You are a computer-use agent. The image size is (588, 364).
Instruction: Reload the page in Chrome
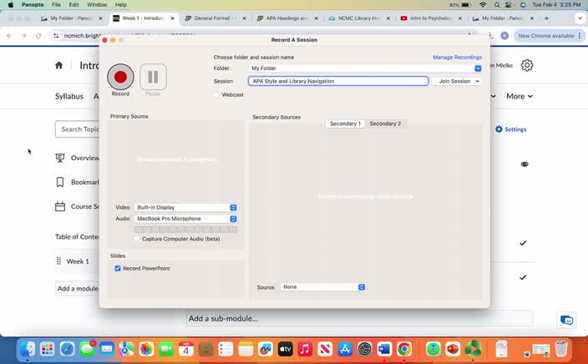pyautogui.click(x=38, y=36)
